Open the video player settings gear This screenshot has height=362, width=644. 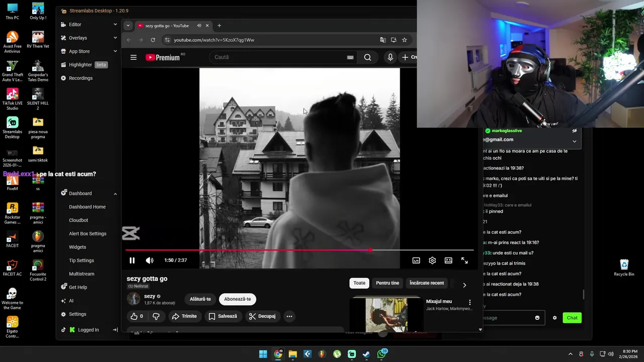[x=432, y=260]
